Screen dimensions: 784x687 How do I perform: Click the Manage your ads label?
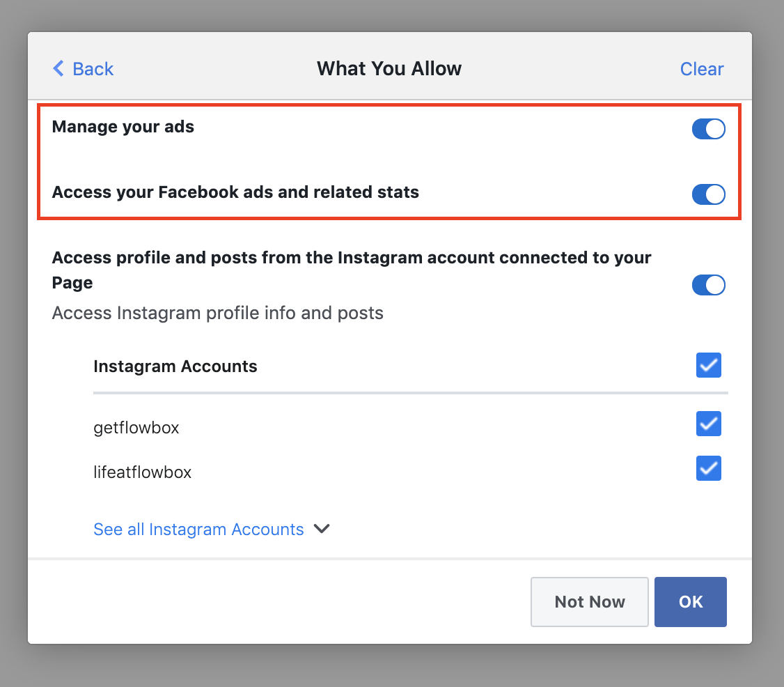(x=123, y=127)
